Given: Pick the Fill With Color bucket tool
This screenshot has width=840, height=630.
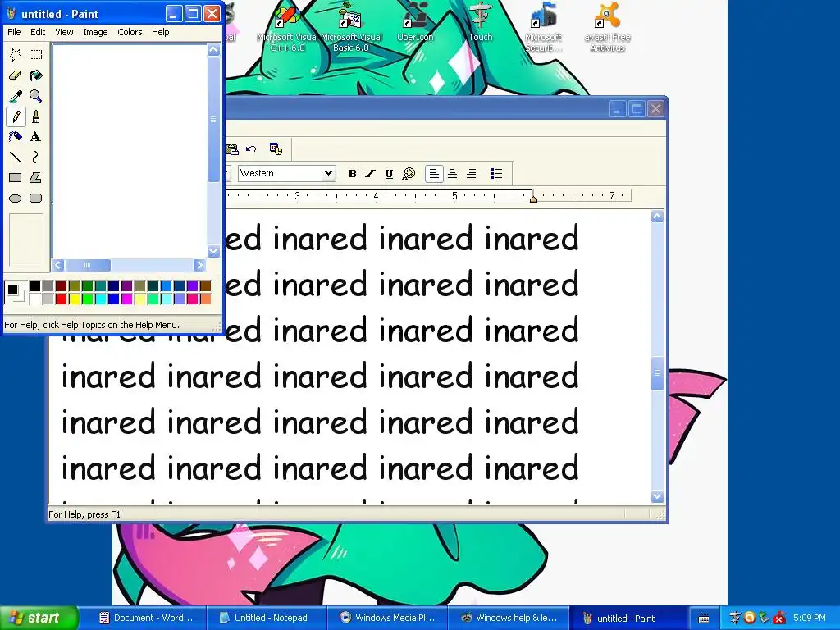Looking at the screenshot, I should pos(36,75).
